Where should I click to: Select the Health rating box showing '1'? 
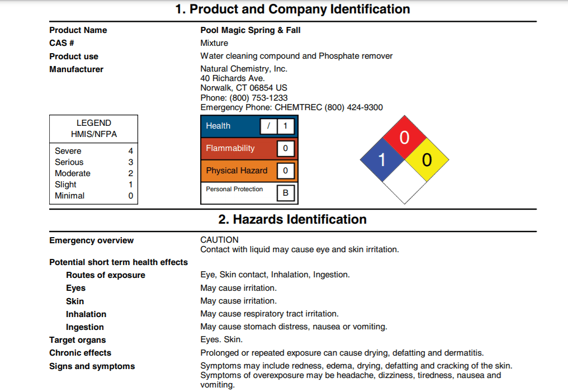pos(286,126)
